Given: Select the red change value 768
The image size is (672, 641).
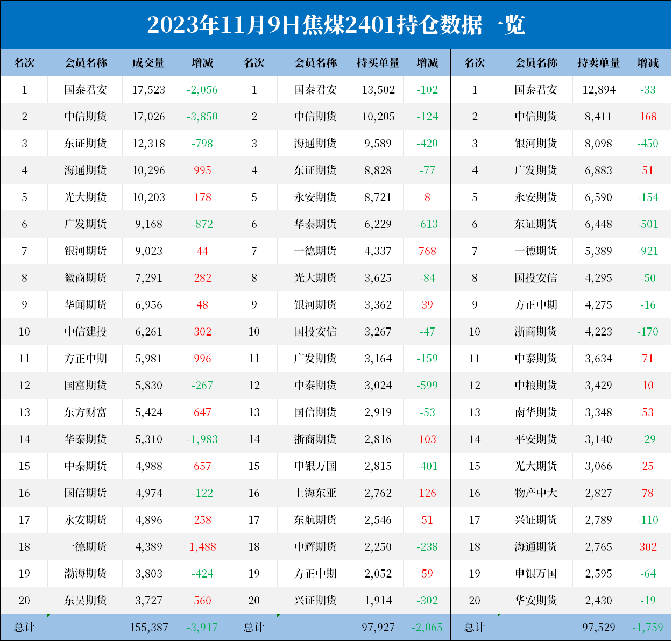Looking at the screenshot, I should (x=427, y=251).
